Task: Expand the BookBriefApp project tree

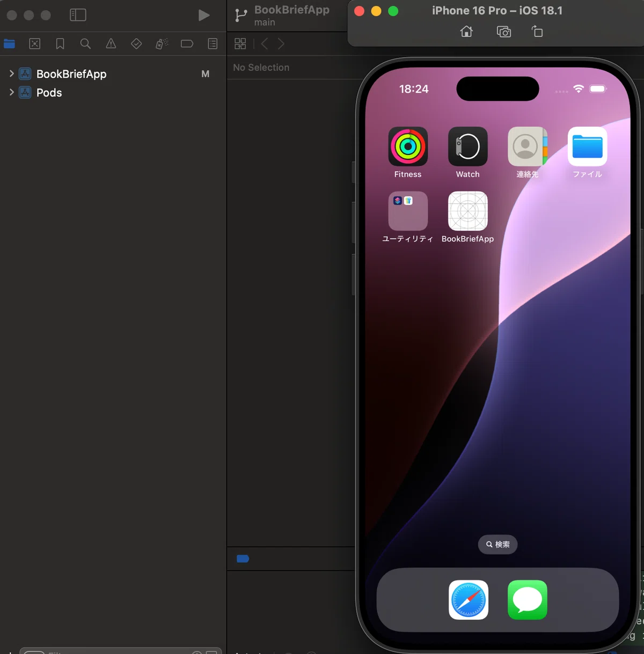Action: (x=11, y=74)
